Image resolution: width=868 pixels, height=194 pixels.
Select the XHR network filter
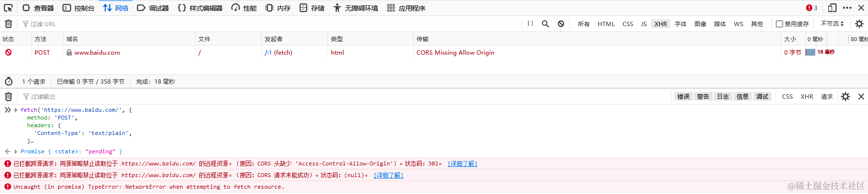(x=660, y=24)
